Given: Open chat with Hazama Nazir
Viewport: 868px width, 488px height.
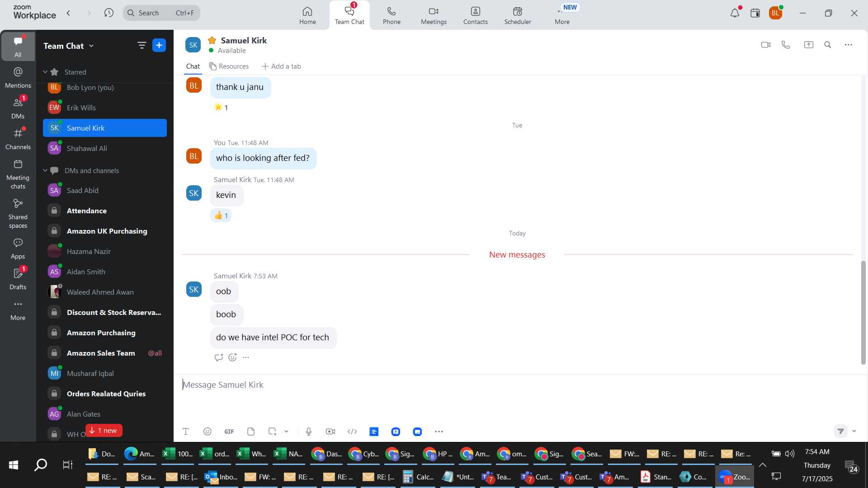Looking at the screenshot, I should point(105,251).
